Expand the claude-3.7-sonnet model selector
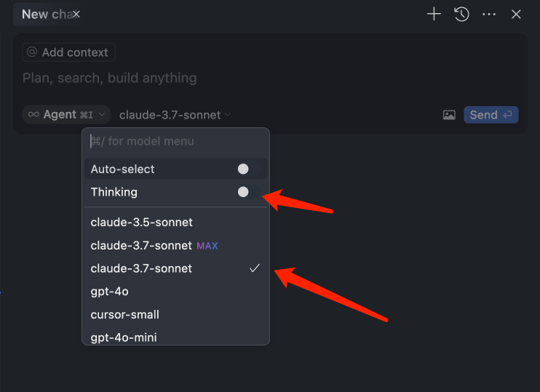 [x=175, y=115]
